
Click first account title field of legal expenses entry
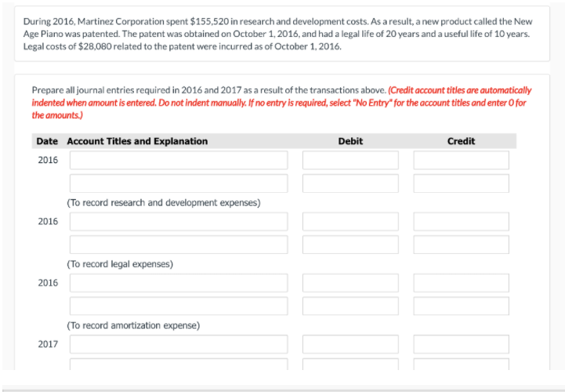179,221
